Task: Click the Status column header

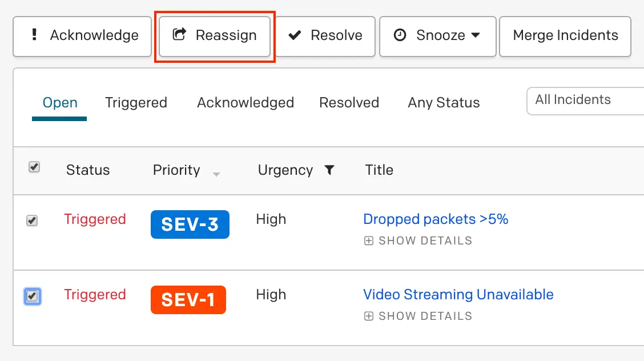Action: pyautogui.click(x=88, y=170)
